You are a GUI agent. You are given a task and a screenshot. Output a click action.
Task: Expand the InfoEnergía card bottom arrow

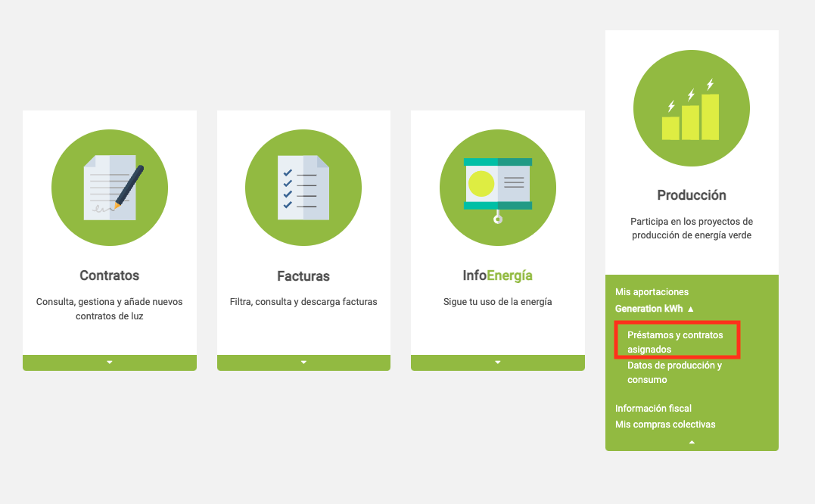point(498,362)
